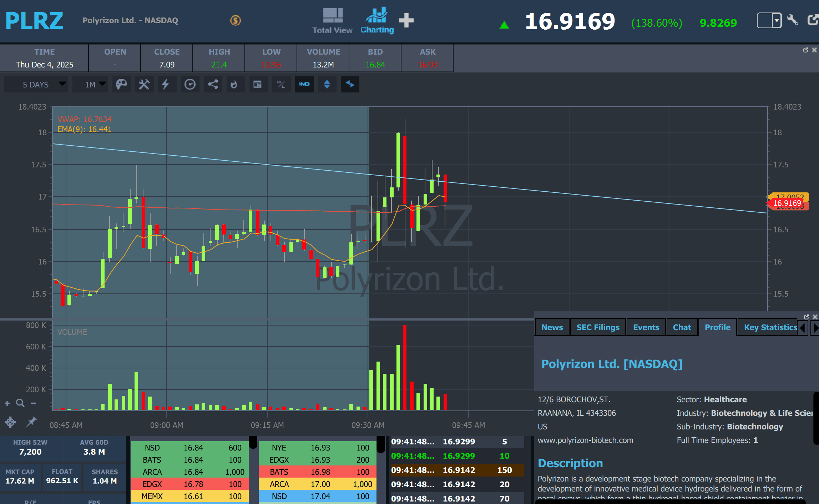Viewport: 819px width, 504px height.
Task: Click the Total View button
Action: pos(332,20)
